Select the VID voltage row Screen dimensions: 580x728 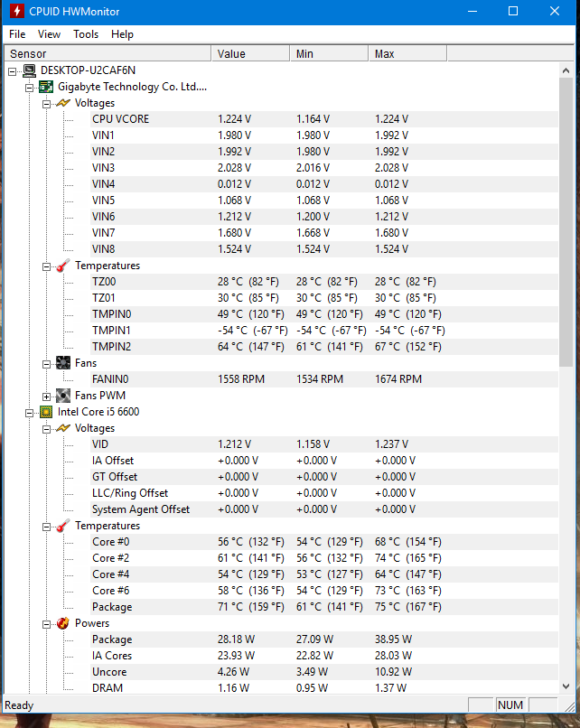324,444
